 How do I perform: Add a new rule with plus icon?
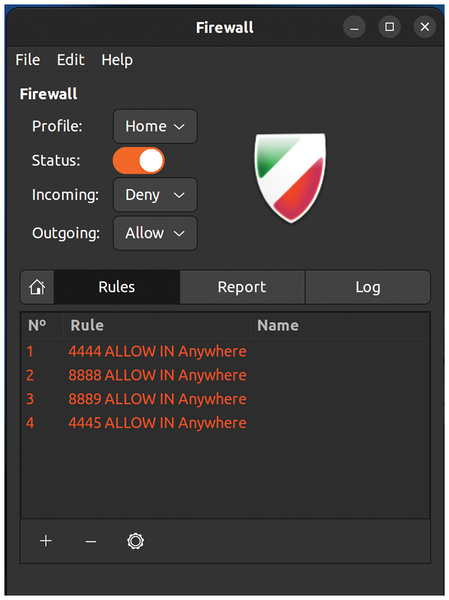(46, 541)
